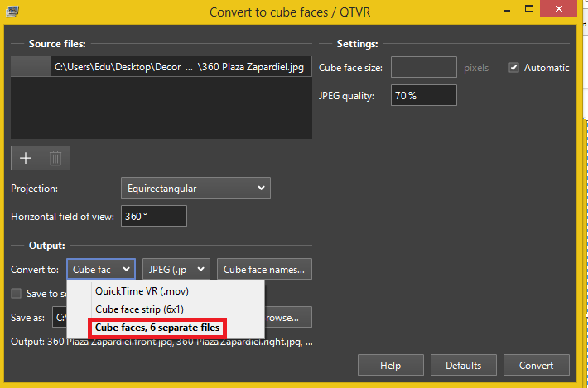
Task: Click the trash icon to remove source file
Action: [x=55, y=158]
